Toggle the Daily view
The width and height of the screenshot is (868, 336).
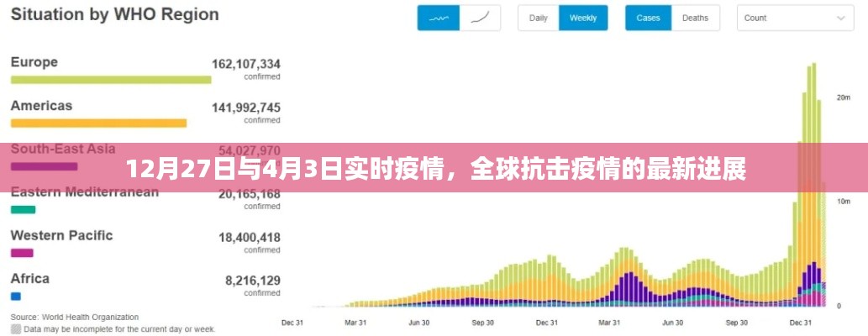tap(538, 18)
